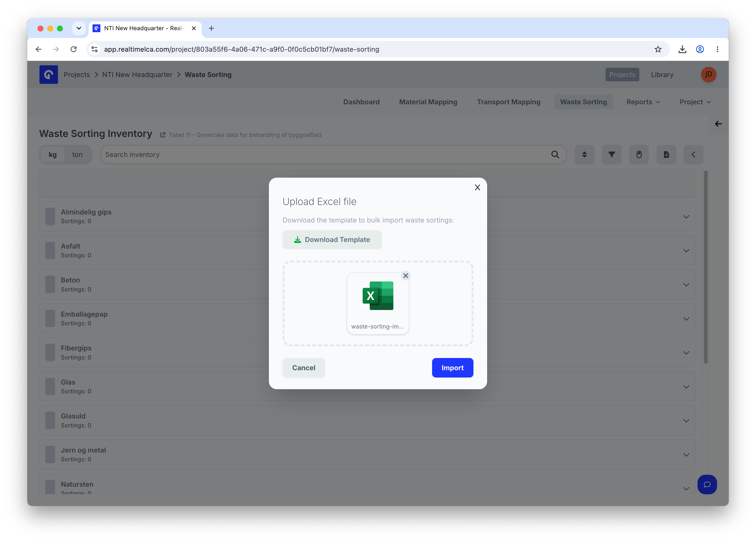
Task: Click the mouse icon toolbar button
Action: pyautogui.click(x=639, y=155)
